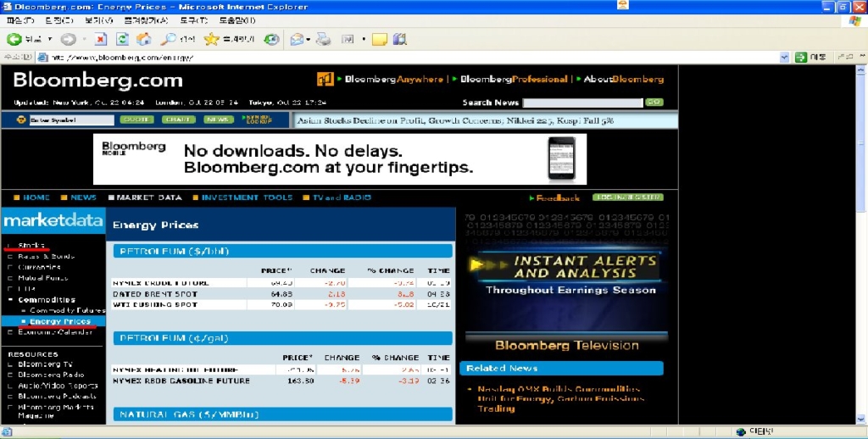Open the Edit icon dropdown arrow
This screenshot has height=439, width=868.
364,39
